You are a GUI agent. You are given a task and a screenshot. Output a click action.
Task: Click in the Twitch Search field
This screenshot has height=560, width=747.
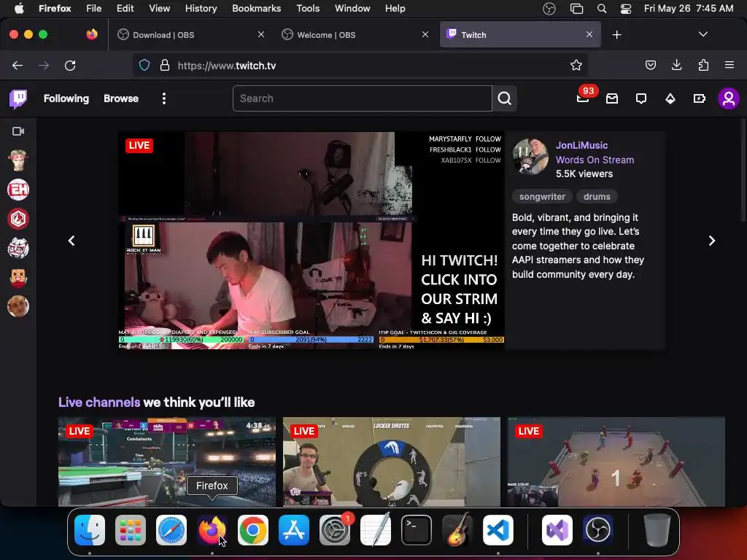coord(362,98)
